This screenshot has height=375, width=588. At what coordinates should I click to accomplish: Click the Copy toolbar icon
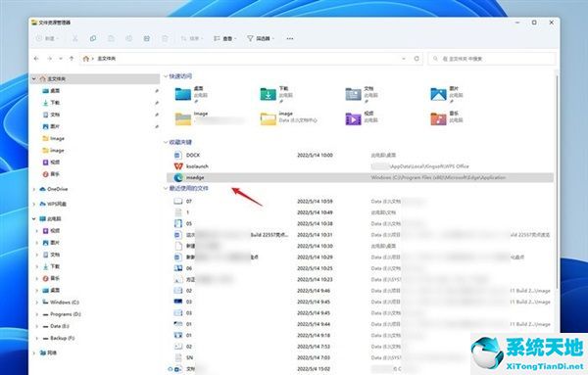point(93,38)
